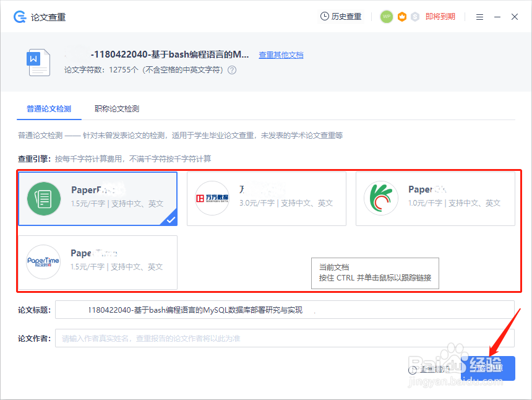Select the PaperTime engine at 1.5元/千字
532x400 pixels.
(x=98, y=262)
